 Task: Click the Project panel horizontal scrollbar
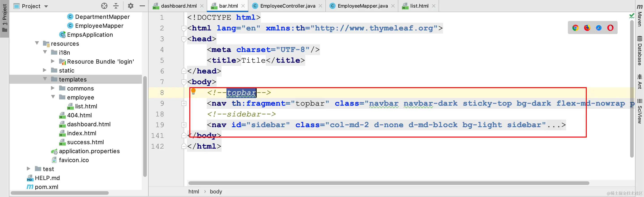coord(60,193)
